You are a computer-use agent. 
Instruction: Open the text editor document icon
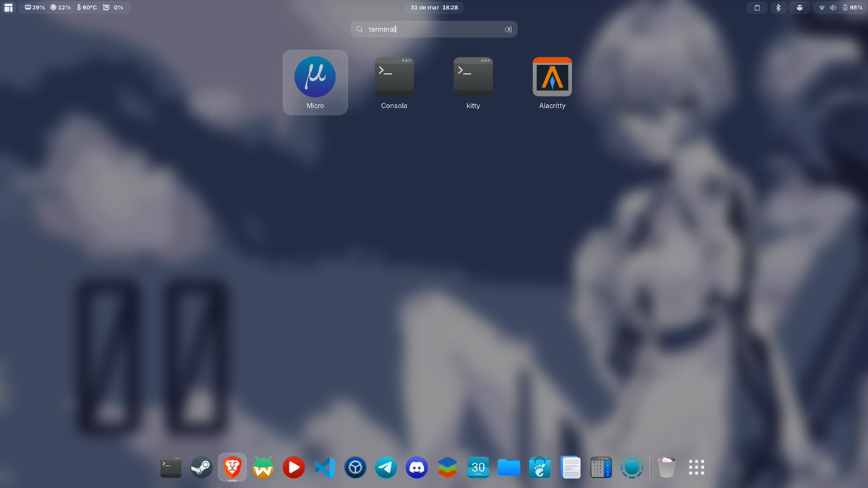[x=571, y=468]
